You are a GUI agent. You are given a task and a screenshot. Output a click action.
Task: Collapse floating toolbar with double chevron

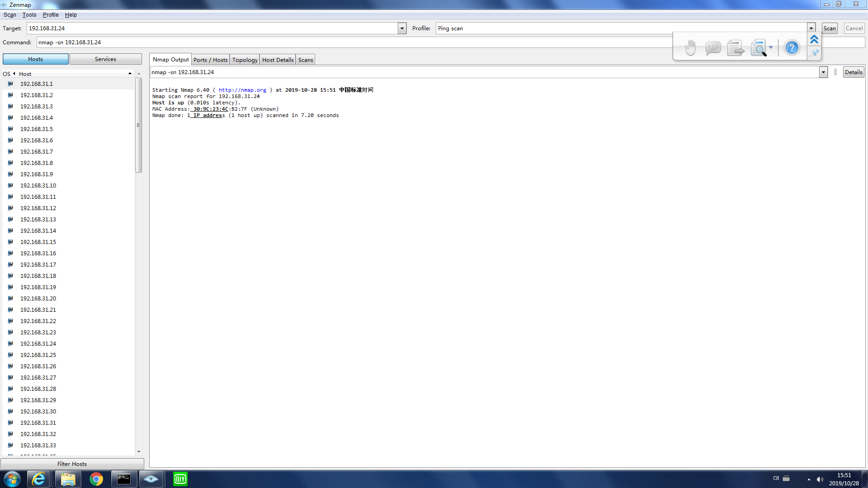(x=814, y=40)
